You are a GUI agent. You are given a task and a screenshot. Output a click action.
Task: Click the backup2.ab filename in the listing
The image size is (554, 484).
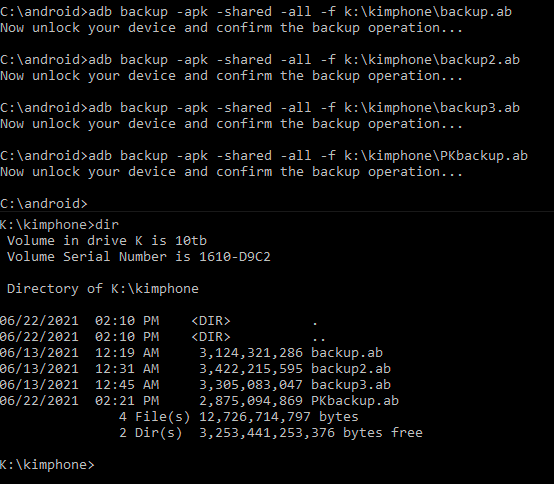(351, 368)
